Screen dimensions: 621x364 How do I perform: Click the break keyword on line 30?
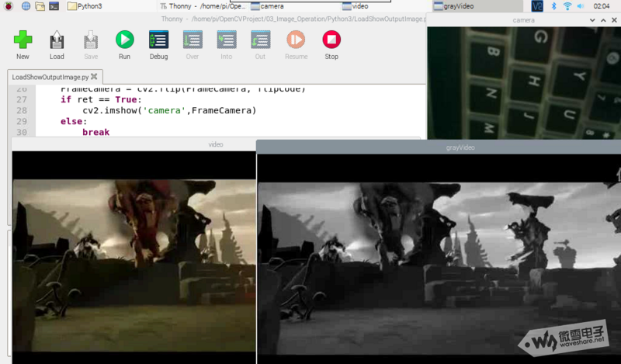pos(95,132)
